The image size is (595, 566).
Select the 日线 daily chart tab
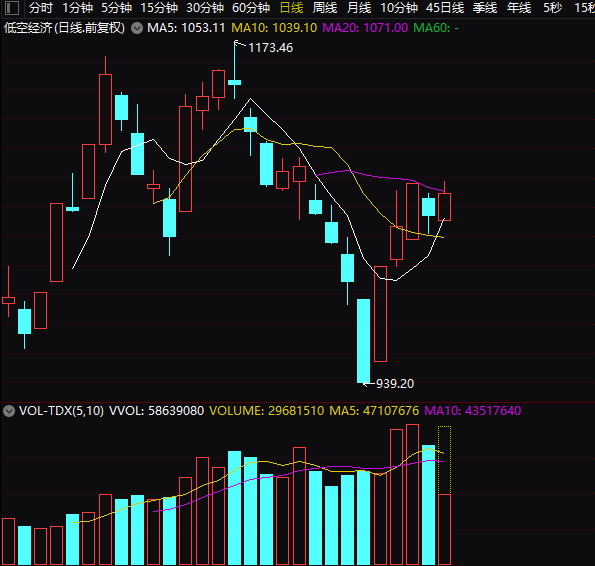point(291,8)
